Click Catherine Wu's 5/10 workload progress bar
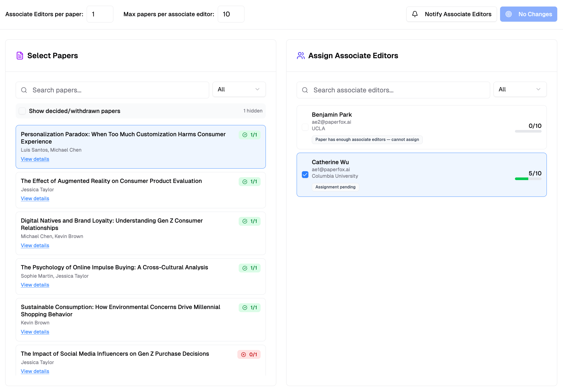Image resolution: width=563 pixels, height=392 pixels. 528,179
